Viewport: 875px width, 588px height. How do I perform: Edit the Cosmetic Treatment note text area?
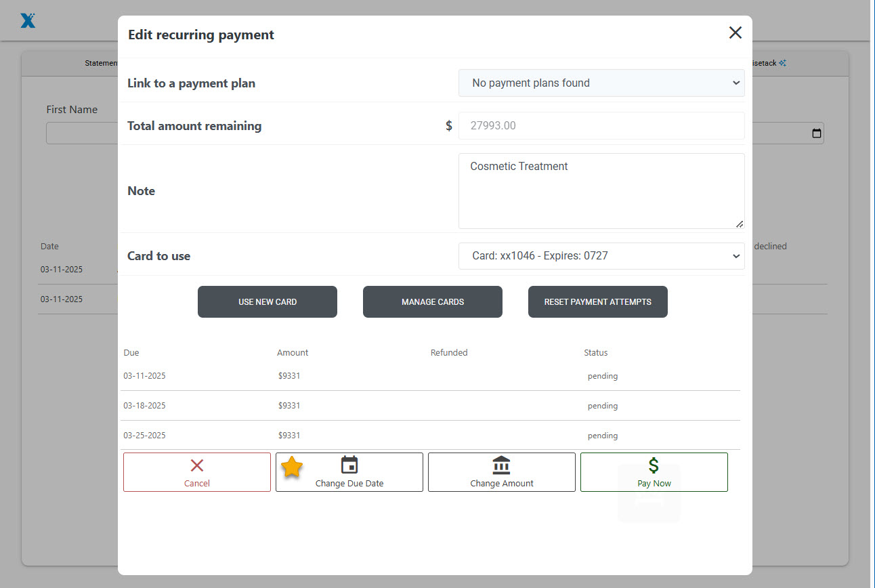[x=601, y=191]
